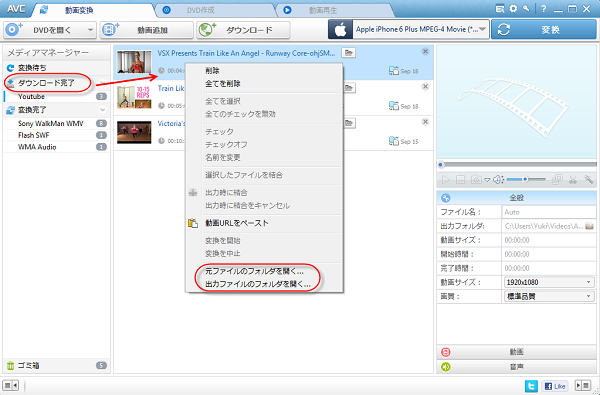Image resolution: width=600 pixels, height=395 pixels.
Task: Collapse the 全般 settings section
Action: point(516,198)
